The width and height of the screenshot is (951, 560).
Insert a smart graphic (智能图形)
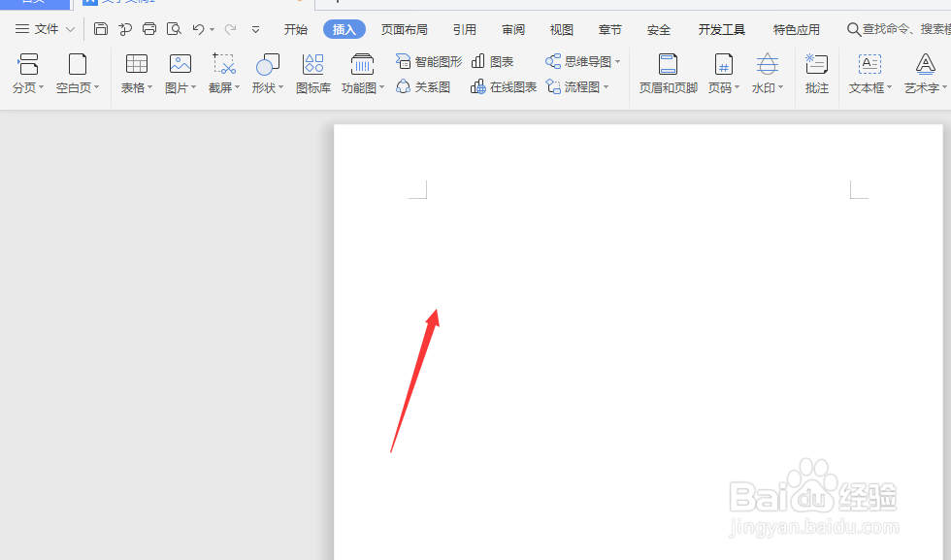point(429,61)
